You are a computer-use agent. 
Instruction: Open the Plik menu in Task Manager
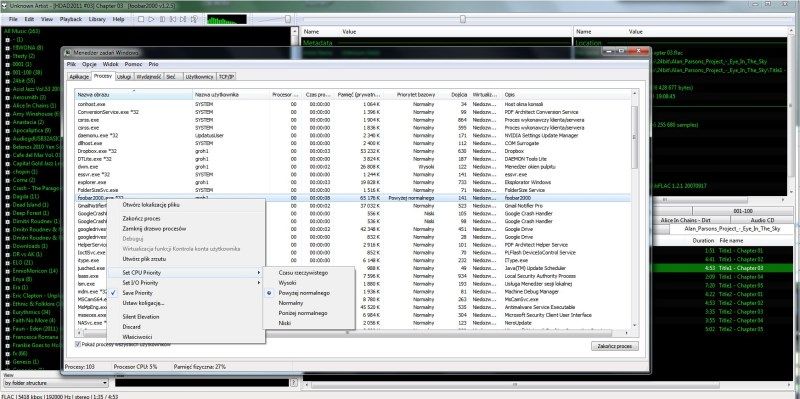pos(71,64)
